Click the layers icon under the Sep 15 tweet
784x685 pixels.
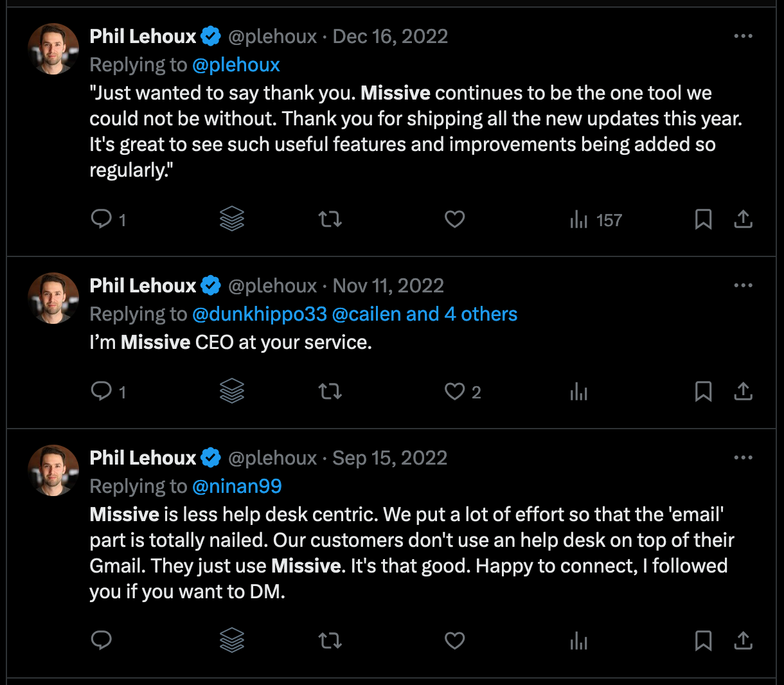point(231,641)
